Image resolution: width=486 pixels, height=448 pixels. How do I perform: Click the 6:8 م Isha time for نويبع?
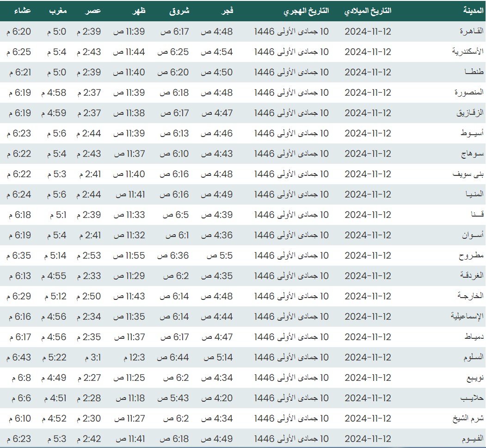[21, 378]
